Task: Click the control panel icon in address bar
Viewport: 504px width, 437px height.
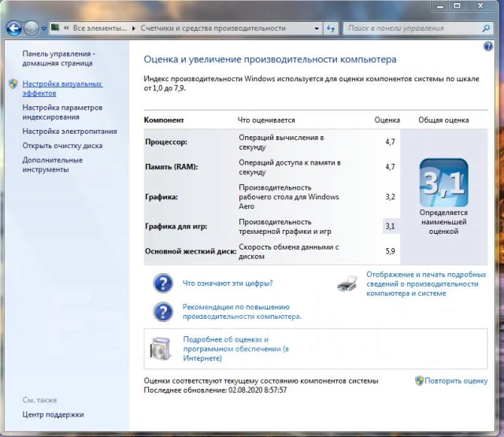Action: (x=55, y=28)
